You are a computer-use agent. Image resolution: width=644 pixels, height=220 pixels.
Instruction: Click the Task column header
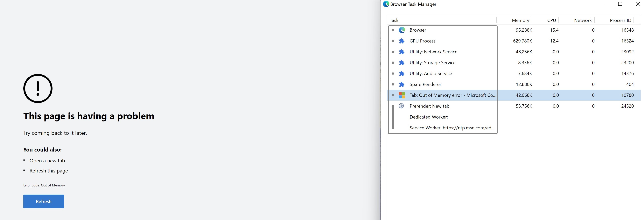pyautogui.click(x=394, y=20)
